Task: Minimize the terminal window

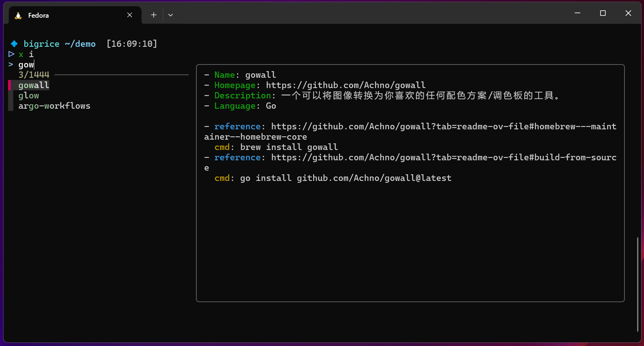Action: [577, 13]
